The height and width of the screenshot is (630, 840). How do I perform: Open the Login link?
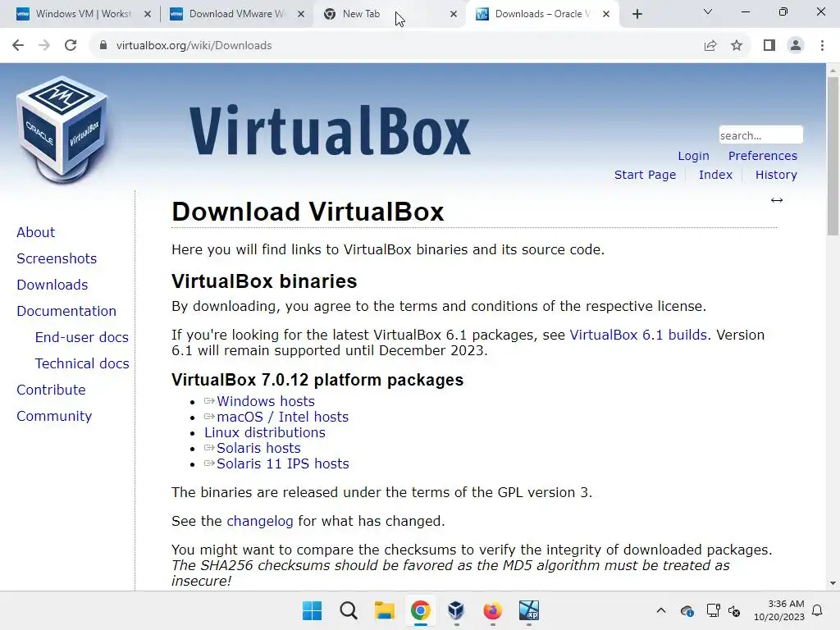pos(693,156)
